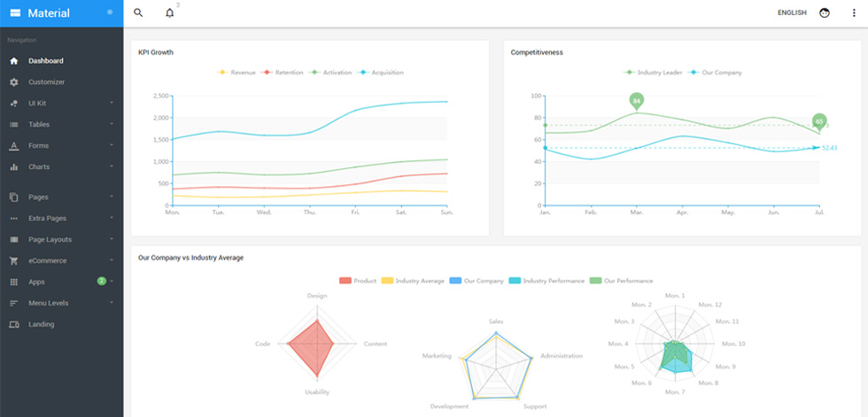The width and height of the screenshot is (868, 417).
Task: Open the Landing navigation item
Action: click(61, 325)
